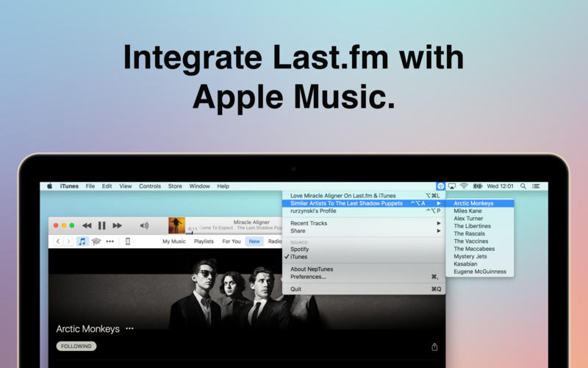Toggle the FOLLOWING button for Arctic Monkeys
The height and width of the screenshot is (368, 588).
pos(76,346)
